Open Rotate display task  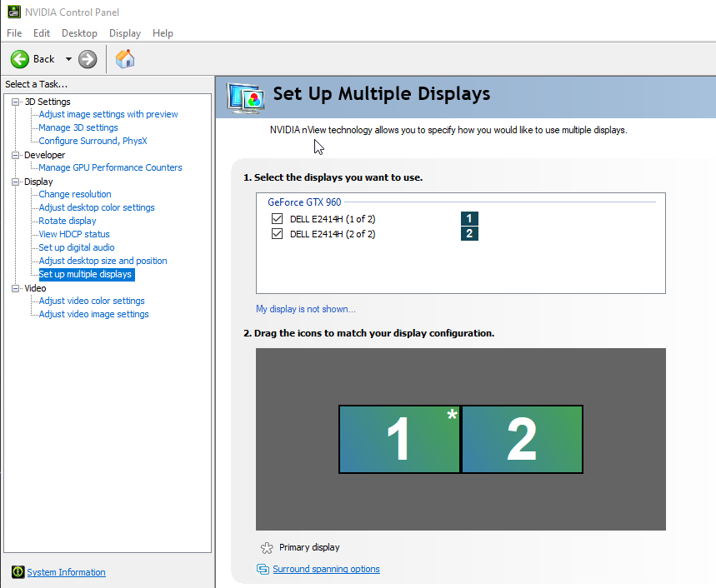tap(68, 221)
